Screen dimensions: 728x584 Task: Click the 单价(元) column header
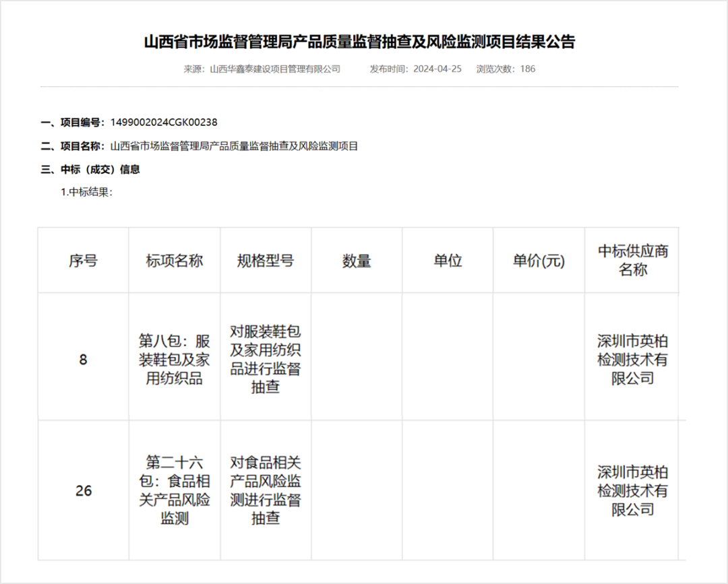coord(539,261)
